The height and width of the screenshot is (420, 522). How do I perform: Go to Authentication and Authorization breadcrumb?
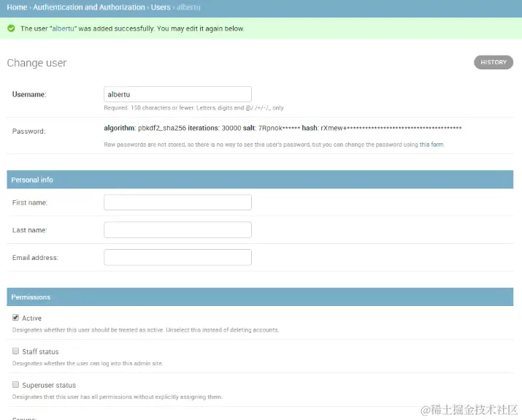point(89,7)
